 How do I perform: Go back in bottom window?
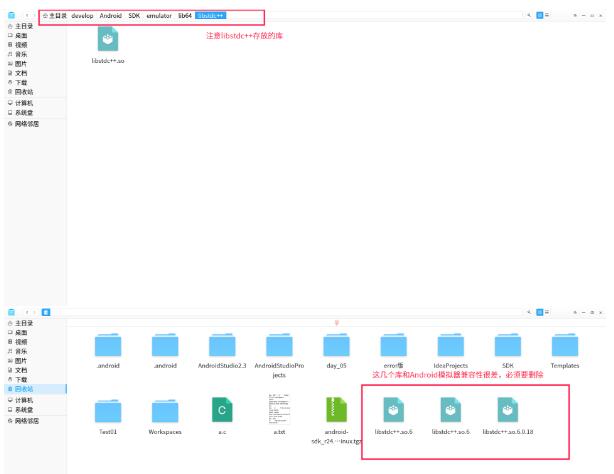(27, 312)
